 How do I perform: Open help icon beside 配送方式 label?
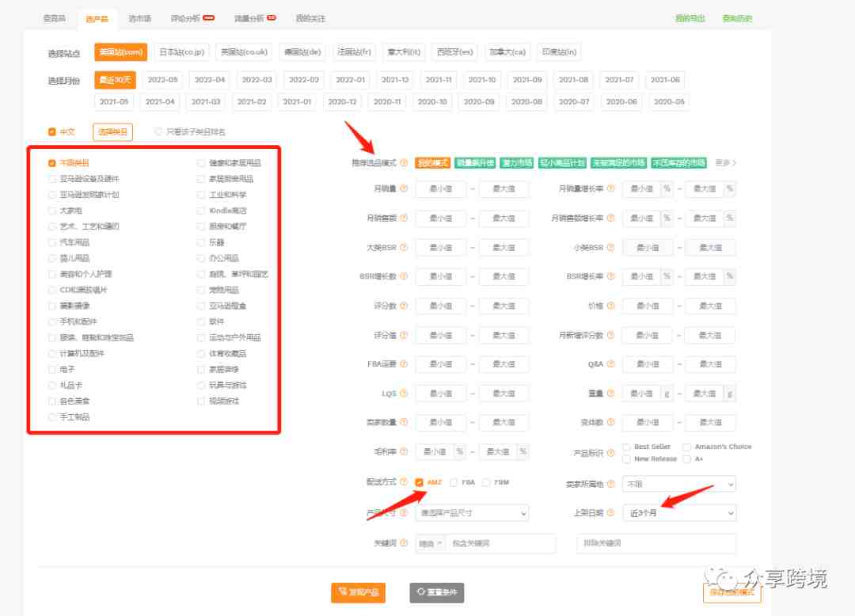pyautogui.click(x=404, y=481)
